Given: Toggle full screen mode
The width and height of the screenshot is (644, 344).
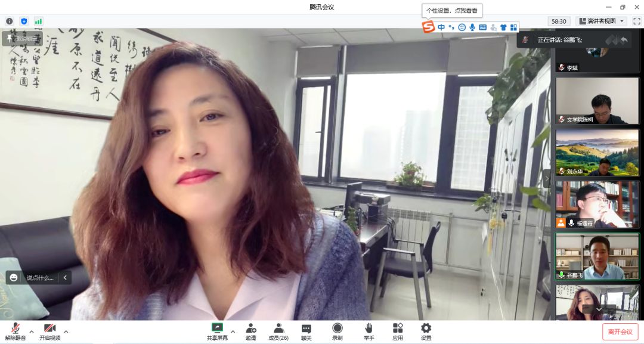Looking at the screenshot, I should coord(636,21).
